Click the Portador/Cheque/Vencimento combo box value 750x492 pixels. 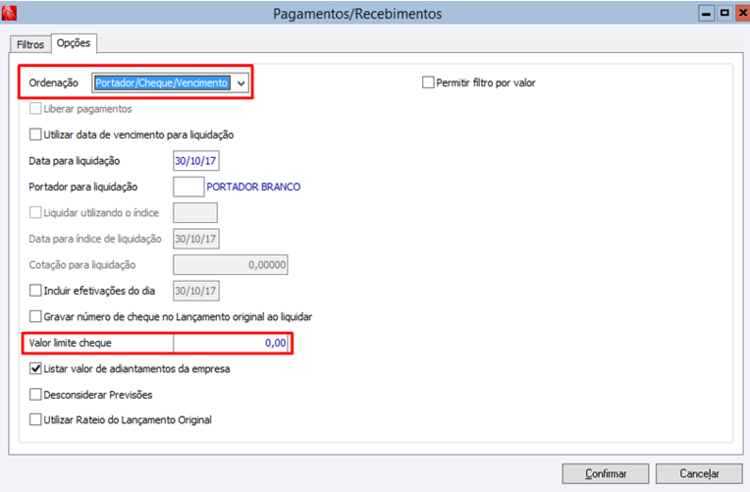(x=162, y=83)
